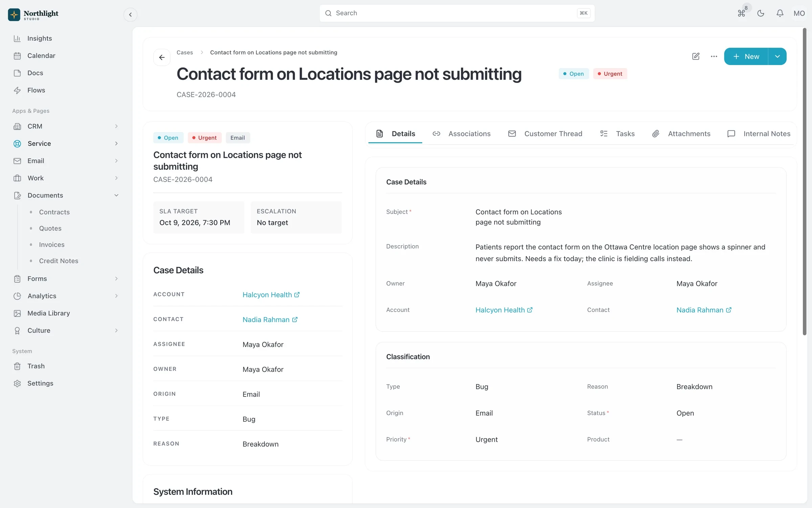Open Media Library in the sidebar
The height and width of the screenshot is (508, 812).
coord(66,313)
